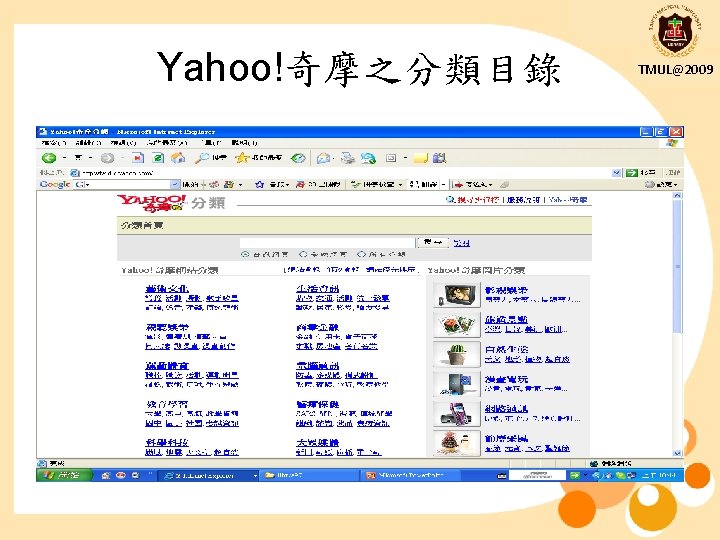The height and width of the screenshot is (540, 720).
Task: Click the Research icon at end of toolbar
Action: click(x=439, y=158)
